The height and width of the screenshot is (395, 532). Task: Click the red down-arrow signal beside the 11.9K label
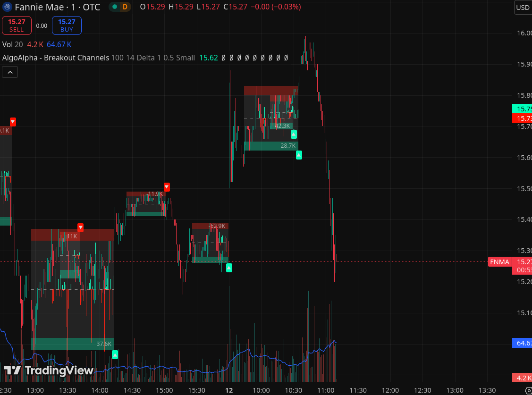(x=167, y=187)
